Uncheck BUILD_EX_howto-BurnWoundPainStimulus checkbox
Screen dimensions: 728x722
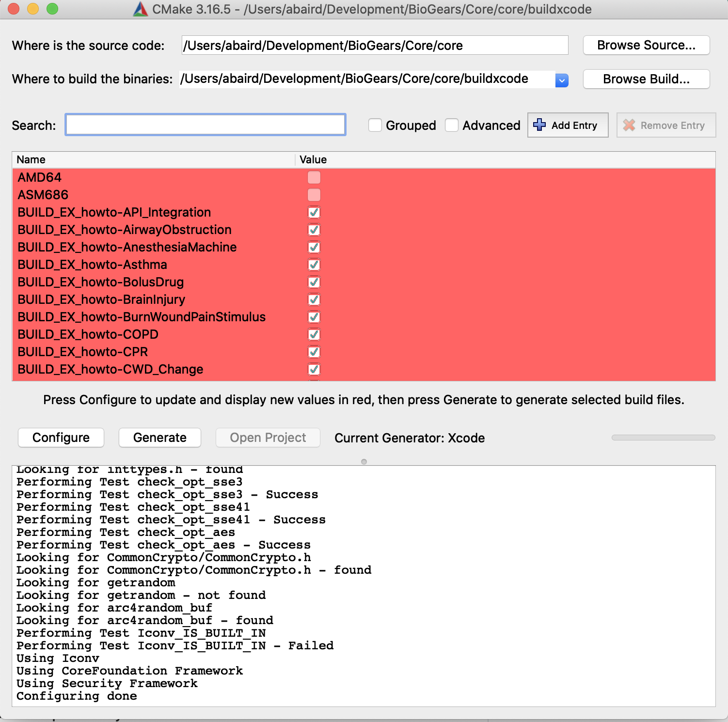pyautogui.click(x=314, y=317)
